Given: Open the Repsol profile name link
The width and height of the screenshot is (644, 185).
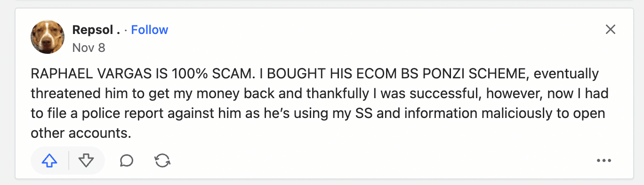Looking at the screenshot, I should coord(93,30).
